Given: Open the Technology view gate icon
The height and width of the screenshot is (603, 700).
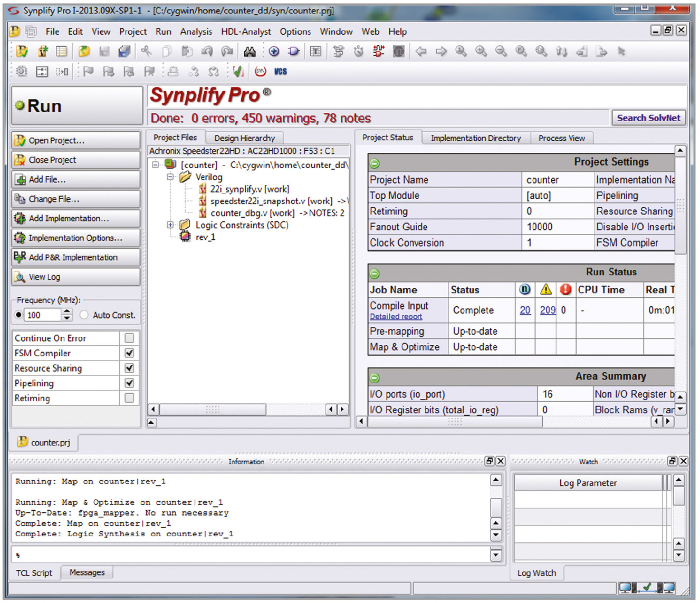Looking at the screenshot, I should [294, 51].
